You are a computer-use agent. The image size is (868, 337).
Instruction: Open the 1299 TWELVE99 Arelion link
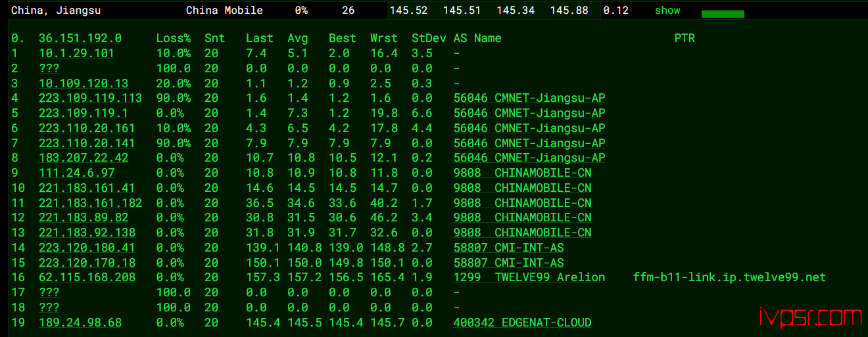pos(529,278)
